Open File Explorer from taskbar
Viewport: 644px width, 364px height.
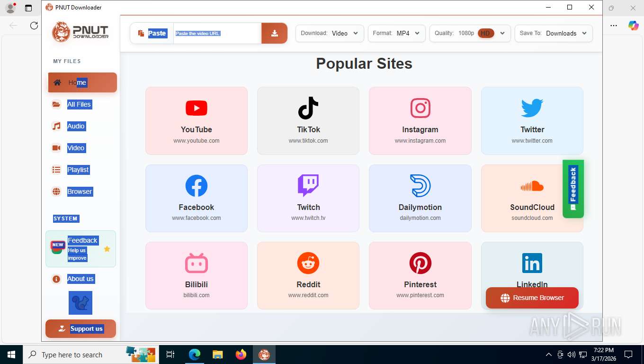coord(217,355)
